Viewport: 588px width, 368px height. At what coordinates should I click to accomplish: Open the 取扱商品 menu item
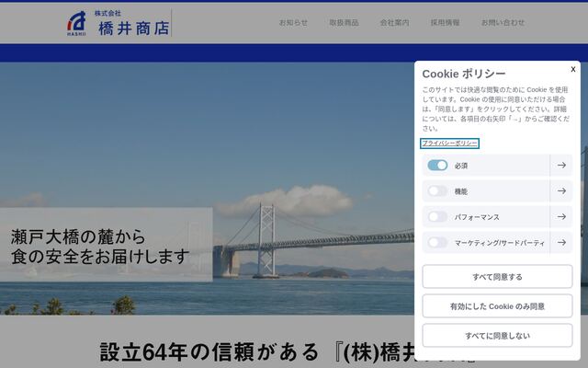click(344, 22)
